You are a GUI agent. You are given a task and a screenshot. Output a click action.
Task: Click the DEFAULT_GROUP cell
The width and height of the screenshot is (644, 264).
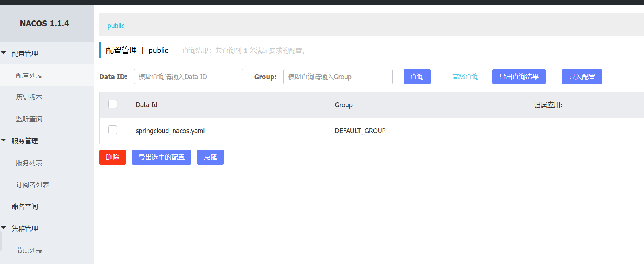[x=426, y=131]
